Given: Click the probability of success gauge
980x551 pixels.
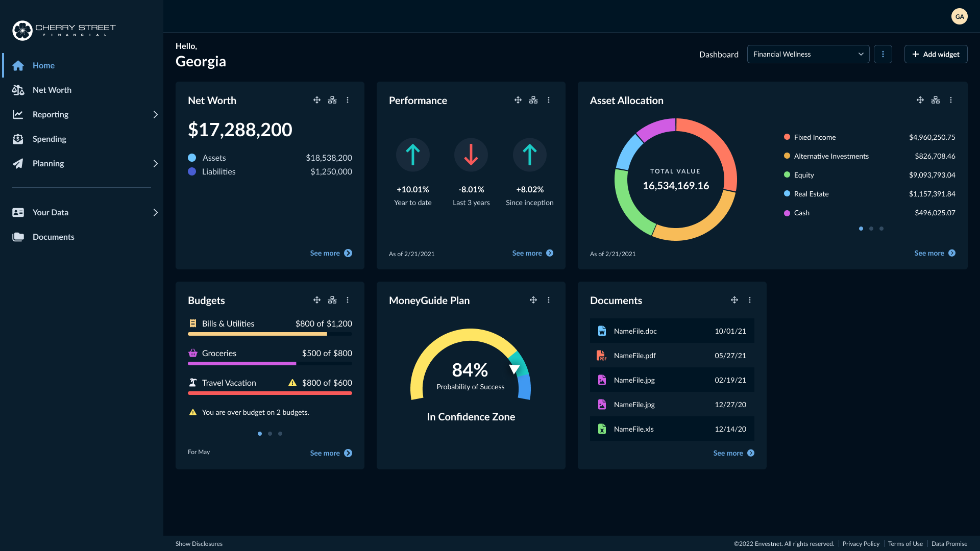Looking at the screenshot, I should 471,364.
